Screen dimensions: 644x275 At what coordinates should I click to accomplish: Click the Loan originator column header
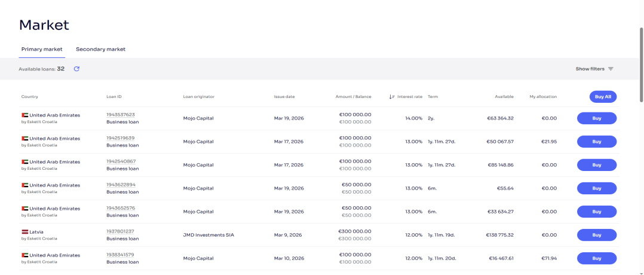click(x=199, y=97)
